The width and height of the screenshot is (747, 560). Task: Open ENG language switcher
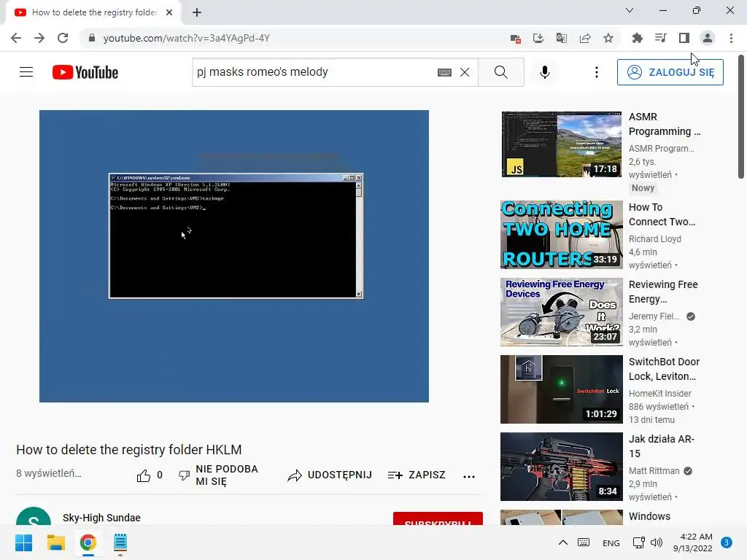click(x=611, y=542)
